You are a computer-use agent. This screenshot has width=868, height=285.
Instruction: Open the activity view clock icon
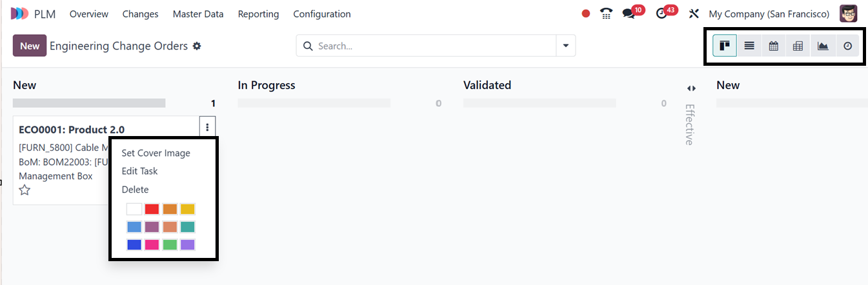[x=848, y=46]
